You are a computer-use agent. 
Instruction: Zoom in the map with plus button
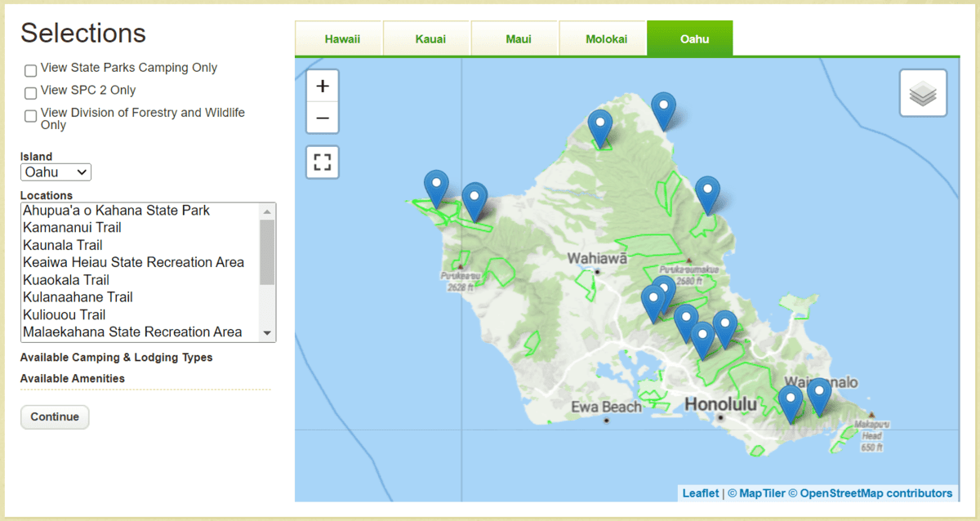point(323,86)
